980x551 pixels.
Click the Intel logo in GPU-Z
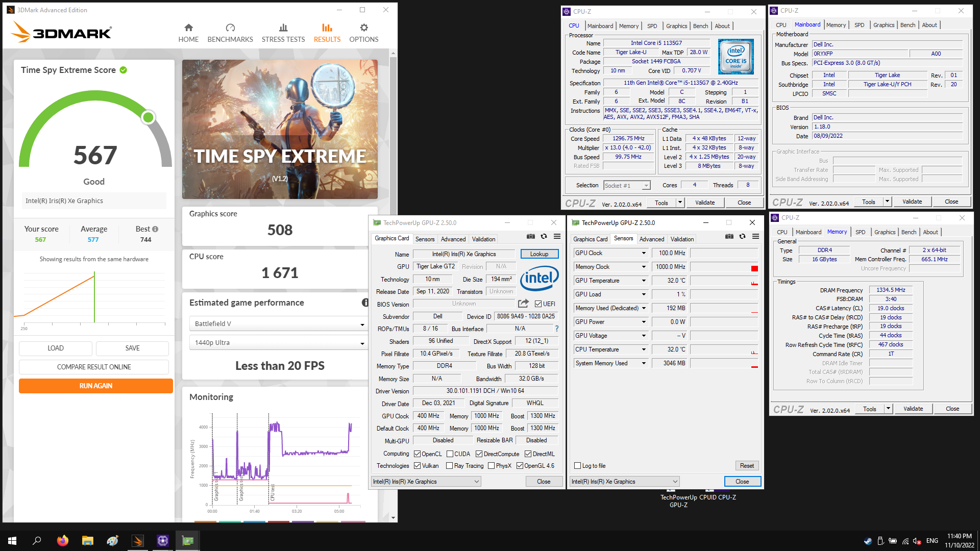pyautogui.click(x=540, y=279)
